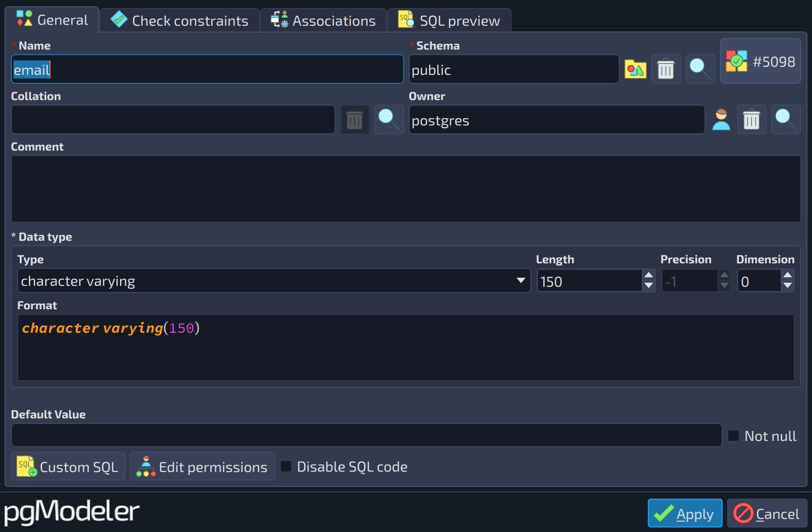The height and width of the screenshot is (532, 812).
Task: Click into the Schema text field
Action: pyautogui.click(x=514, y=69)
